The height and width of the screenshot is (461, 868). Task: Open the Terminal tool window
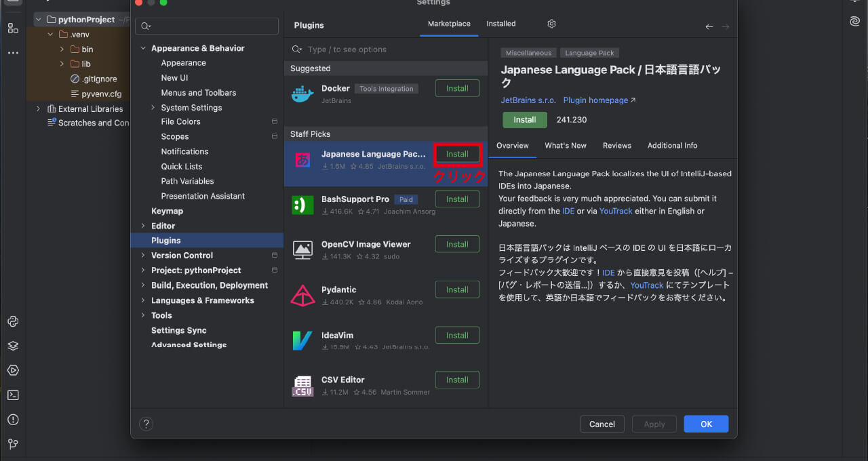pyautogui.click(x=12, y=395)
